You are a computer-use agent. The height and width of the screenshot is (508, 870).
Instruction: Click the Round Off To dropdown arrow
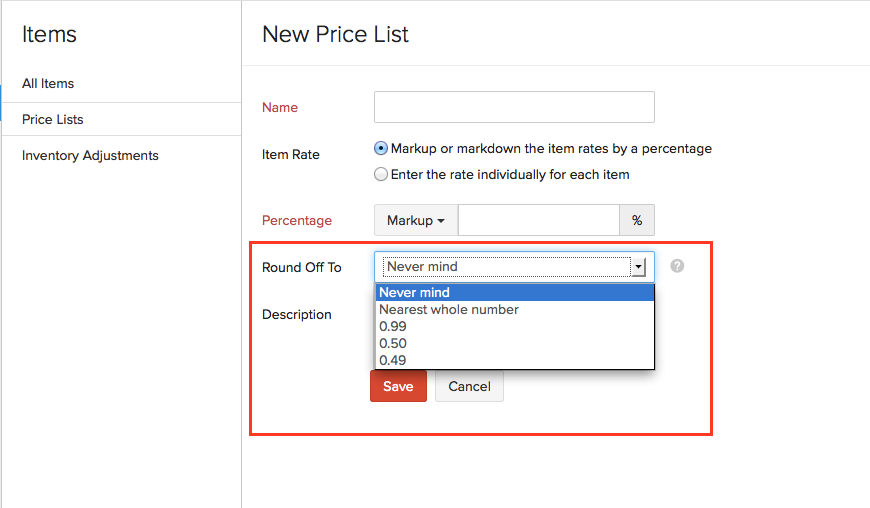[638, 267]
